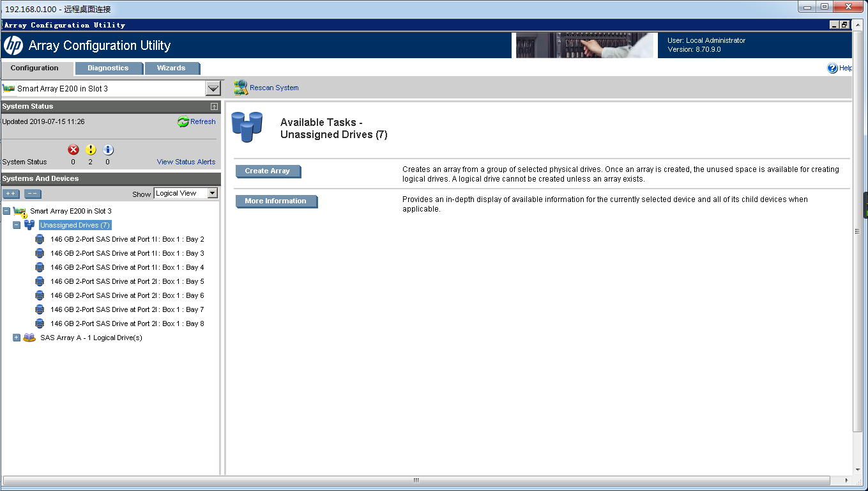Click the vertical scrollbar on right edge
This screenshot has height=491, width=868.
857,231
